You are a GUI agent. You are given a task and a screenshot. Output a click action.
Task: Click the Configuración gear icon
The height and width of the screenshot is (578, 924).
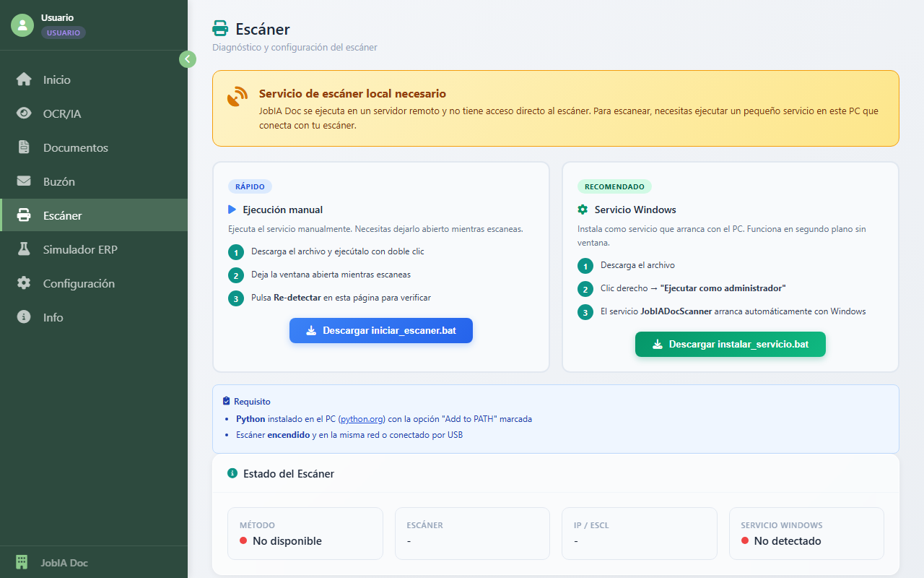(x=24, y=283)
